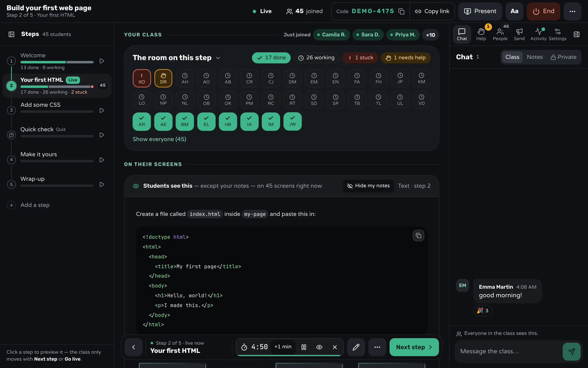The height and width of the screenshot is (368, 588).
Task: Collapse the right side panel
Action: (x=577, y=34)
